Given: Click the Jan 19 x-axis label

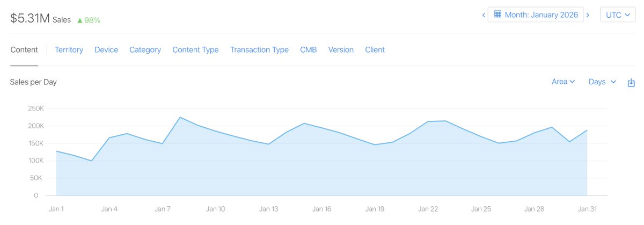Looking at the screenshot, I should (x=375, y=209).
